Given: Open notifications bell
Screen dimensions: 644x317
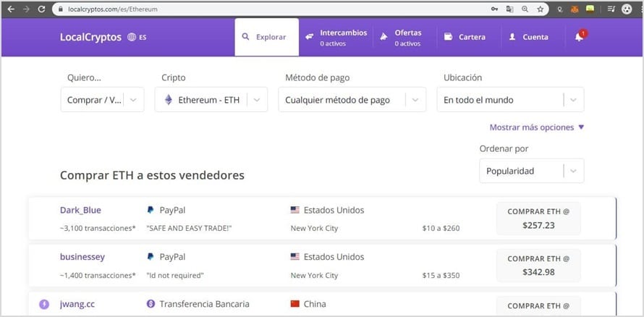Looking at the screenshot, I should (579, 37).
